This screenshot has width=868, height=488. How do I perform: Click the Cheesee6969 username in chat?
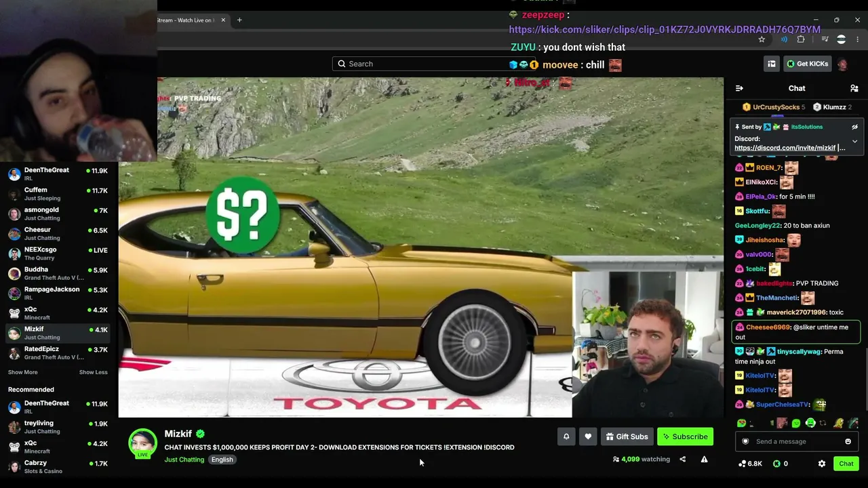pos(768,327)
